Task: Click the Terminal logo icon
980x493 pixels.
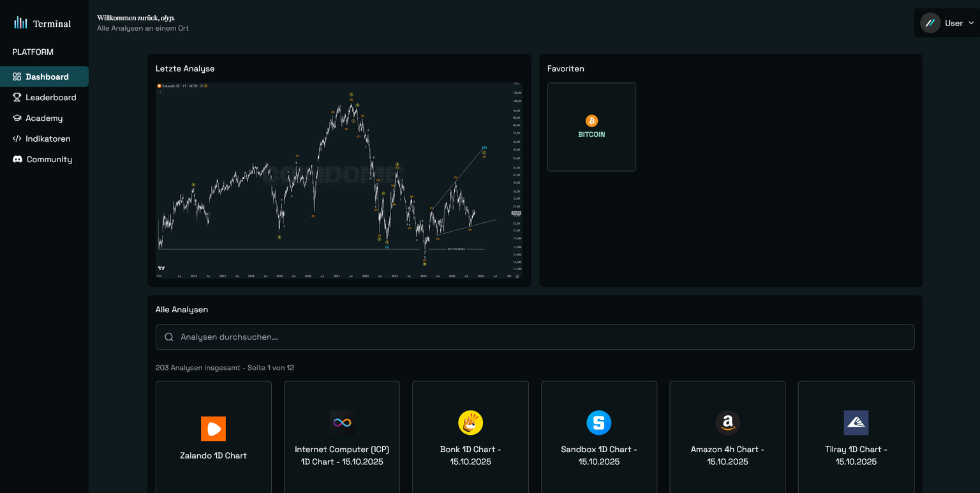Action: [x=21, y=23]
